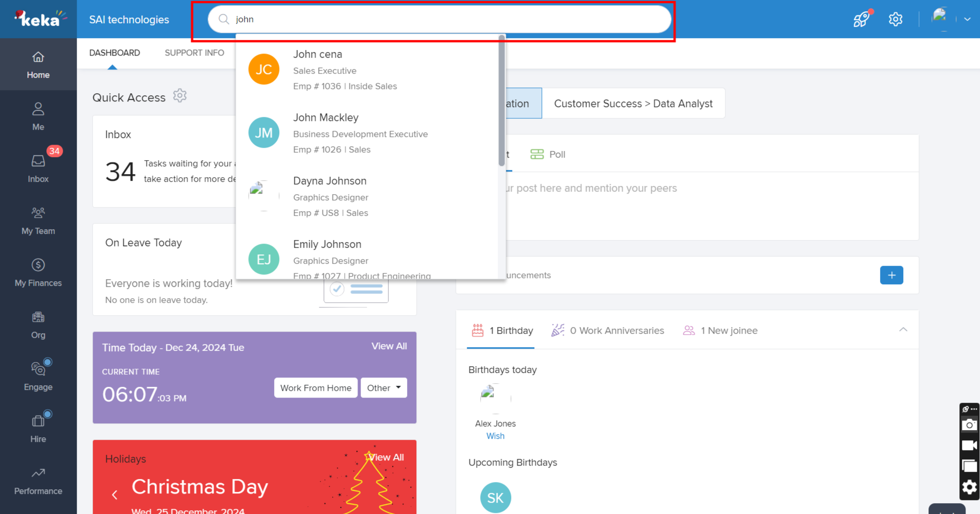This screenshot has width=980, height=514.
Task: Show the 0 Work Anniversaries tab
Action: pyautogui.click(x=608, y=331)
